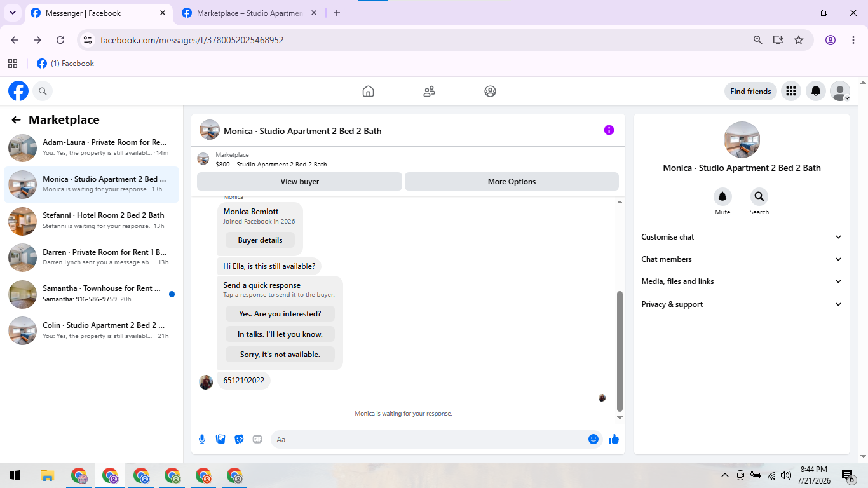The width and height of the screenshot is (868, 488).
Task: Open Chrome profile icon in toolbar
Action: (831, 40)
